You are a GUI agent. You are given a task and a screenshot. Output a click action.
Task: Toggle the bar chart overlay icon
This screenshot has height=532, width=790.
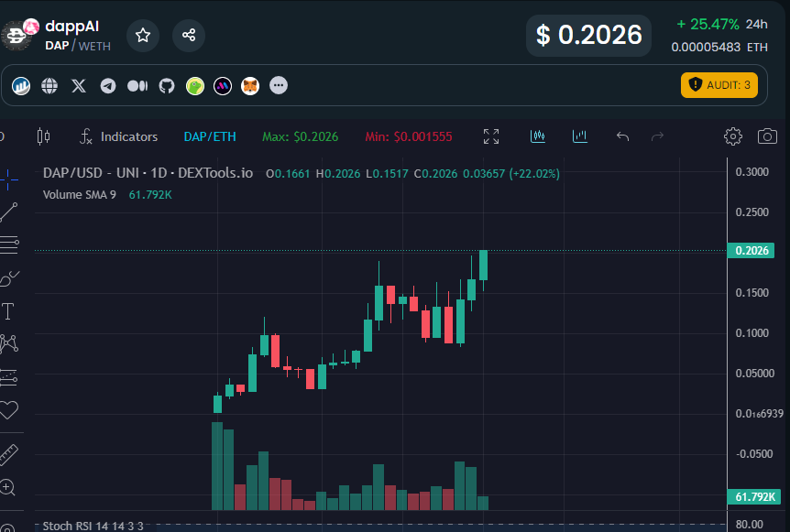(580, 136)
